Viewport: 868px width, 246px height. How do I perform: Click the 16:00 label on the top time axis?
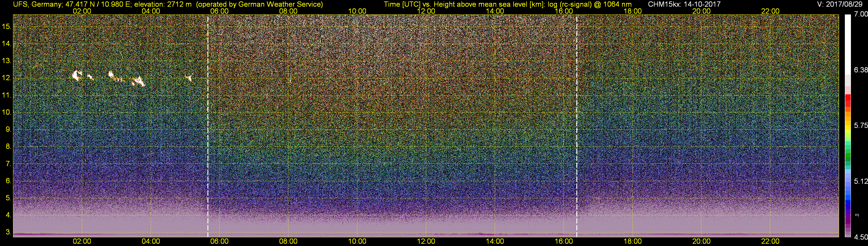click(x=564, y=11)
